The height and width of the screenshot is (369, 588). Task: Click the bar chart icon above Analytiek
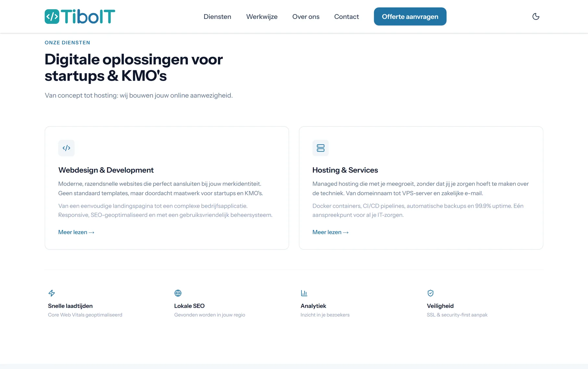[x=304, y=293]
